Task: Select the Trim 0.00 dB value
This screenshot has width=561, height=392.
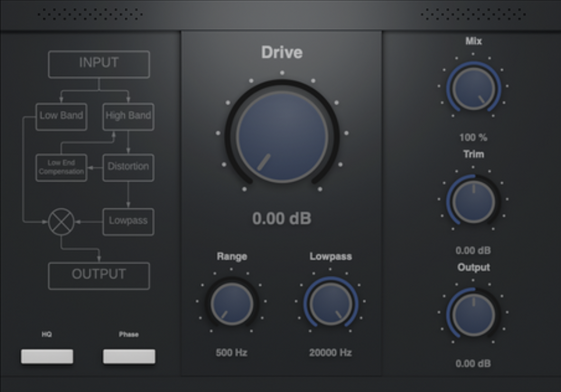Action: click(473, 250)
